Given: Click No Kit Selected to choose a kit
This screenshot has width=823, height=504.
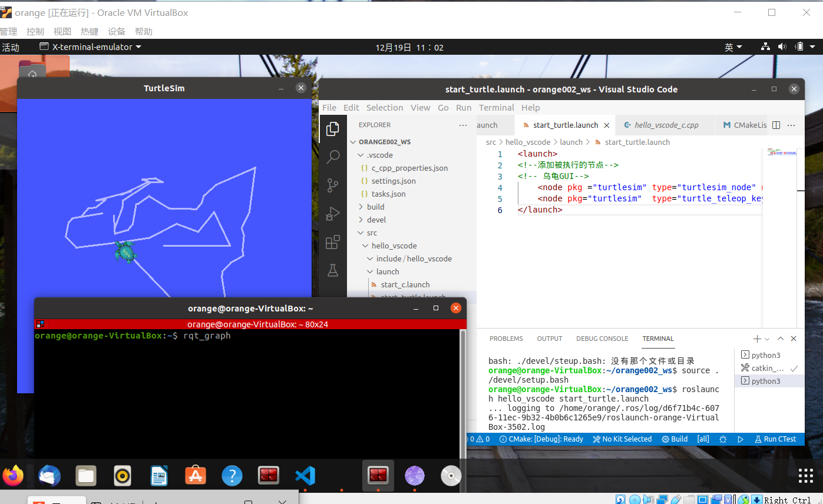Looking at the screenshot, I should tap(622, 439).
